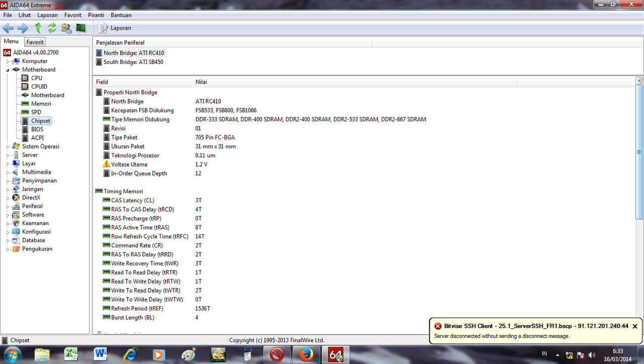Close the Bitvise SSH Client notification
Screen dimensions: 644x364
coord(635,326)
